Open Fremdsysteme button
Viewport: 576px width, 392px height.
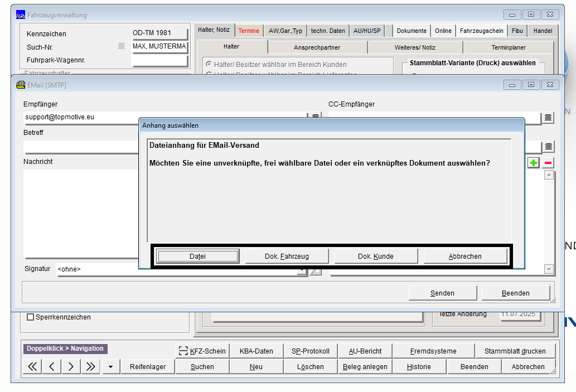pyautogui.click(x=433, y=351)
